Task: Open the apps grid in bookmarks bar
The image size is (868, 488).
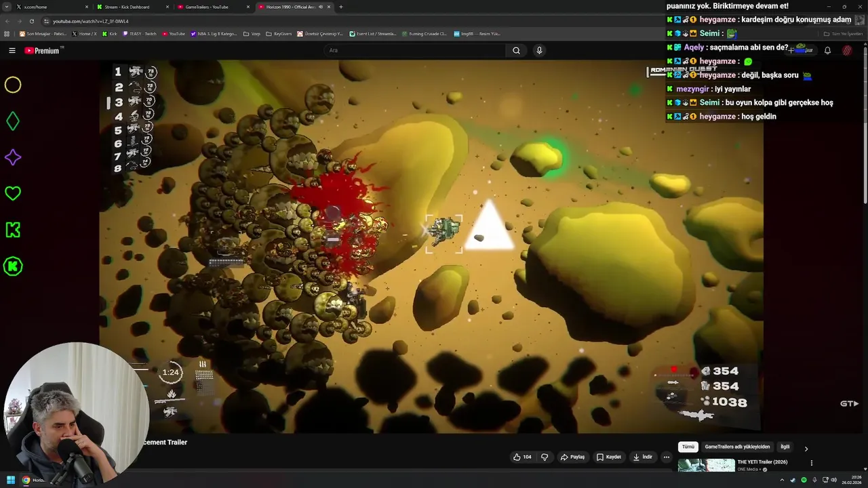Action: pyautogui.click(x=7, y=33)
